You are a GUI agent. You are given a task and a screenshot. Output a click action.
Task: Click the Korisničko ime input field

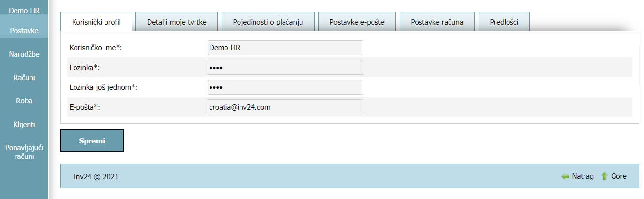[285, 47]
